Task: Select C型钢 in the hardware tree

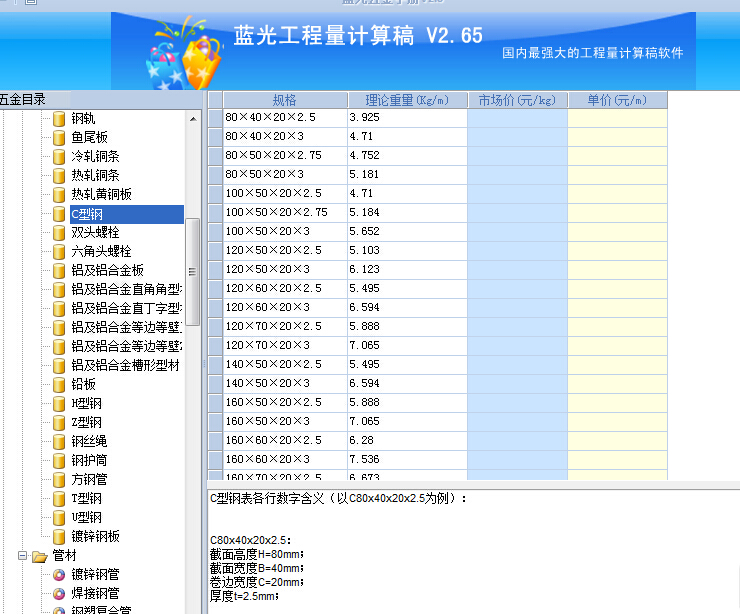Action: (126, 214)
